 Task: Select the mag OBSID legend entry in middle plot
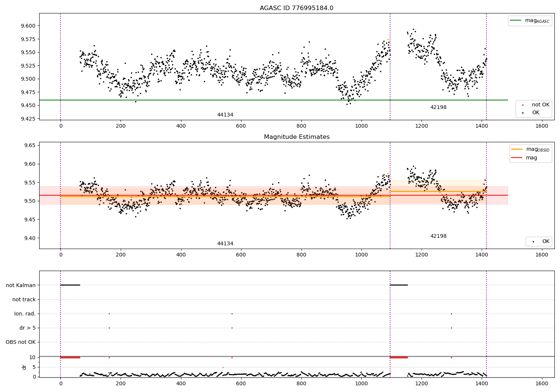coord(531,149)
